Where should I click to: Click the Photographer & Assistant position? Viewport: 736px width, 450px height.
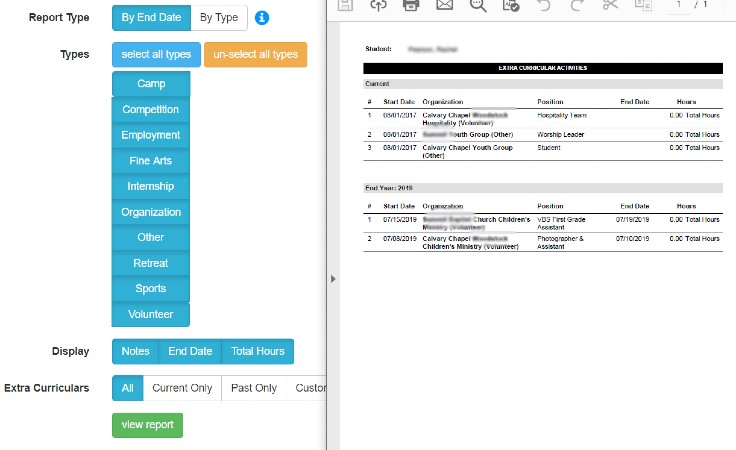point(560,243)
